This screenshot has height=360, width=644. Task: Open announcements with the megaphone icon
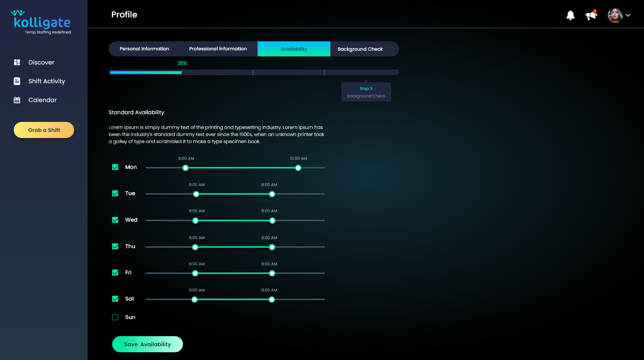pyautogui.click(x=591, y=15)
